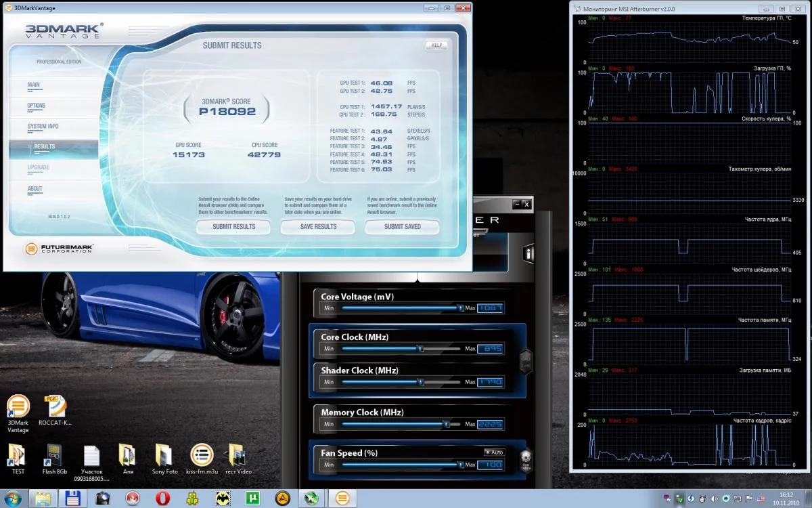Open the System Info section
Viewport: 812px width, 508px height.
[43, 126]
